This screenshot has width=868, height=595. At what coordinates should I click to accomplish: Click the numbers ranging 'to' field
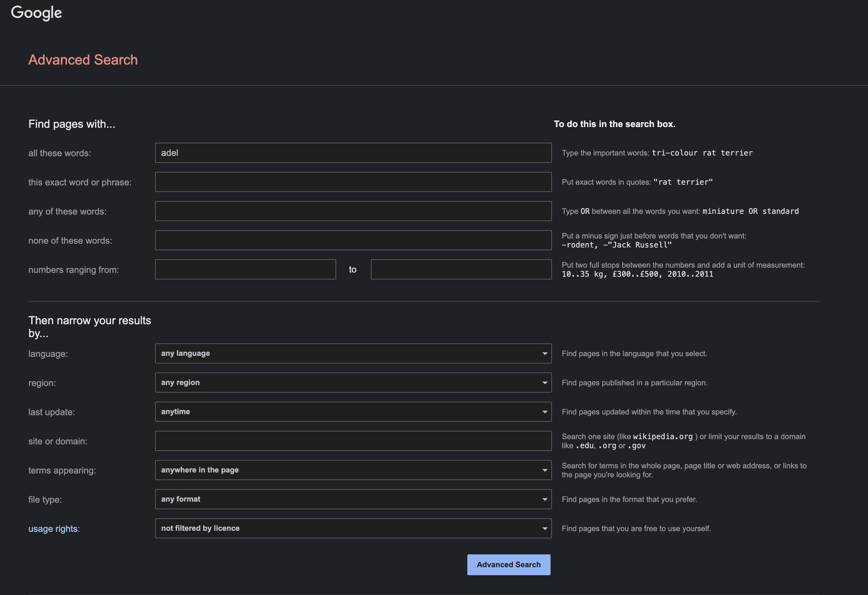[461, 269]
